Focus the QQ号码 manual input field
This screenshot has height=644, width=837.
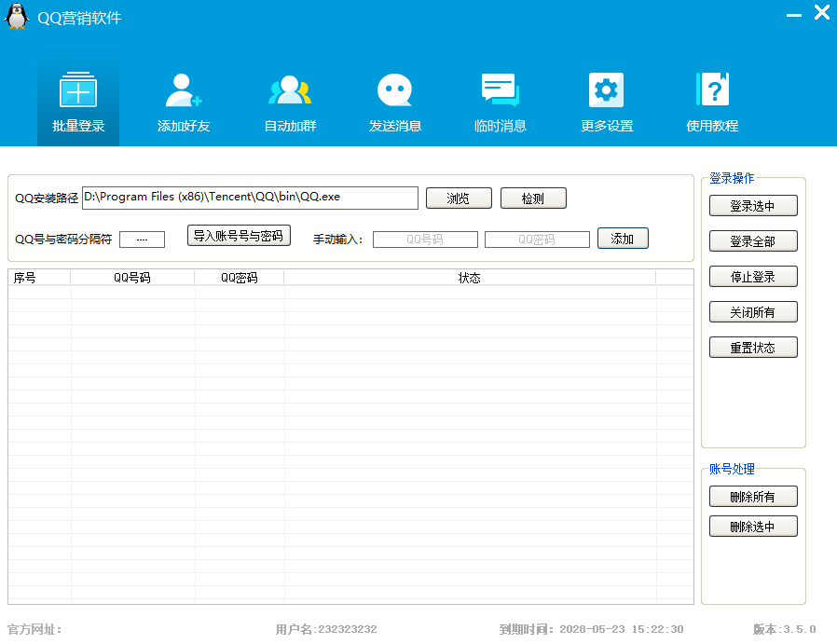(x=425, y=240)
